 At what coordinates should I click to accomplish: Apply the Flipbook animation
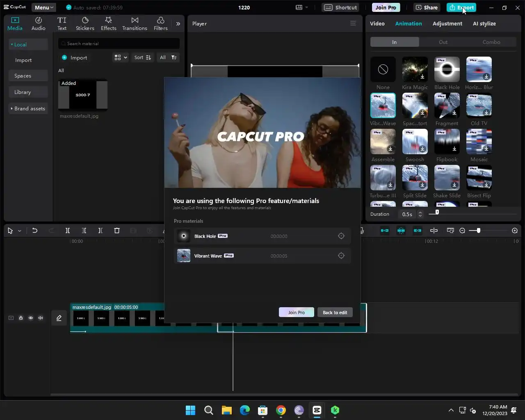447,142
